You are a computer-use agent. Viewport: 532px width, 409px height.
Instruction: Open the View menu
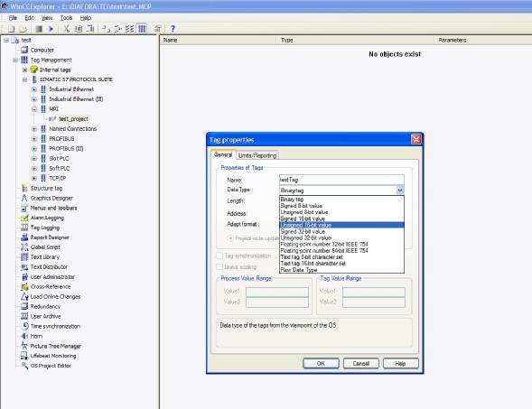point(47,18)
